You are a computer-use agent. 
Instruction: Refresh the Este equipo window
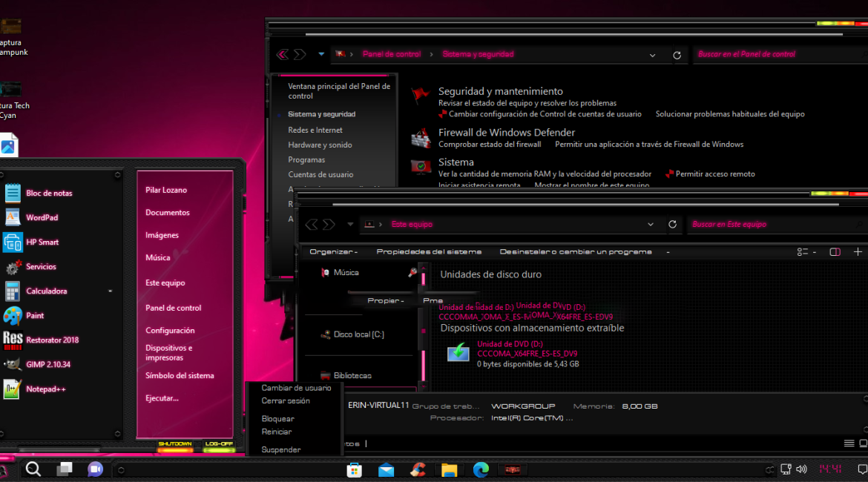point(672,224)
